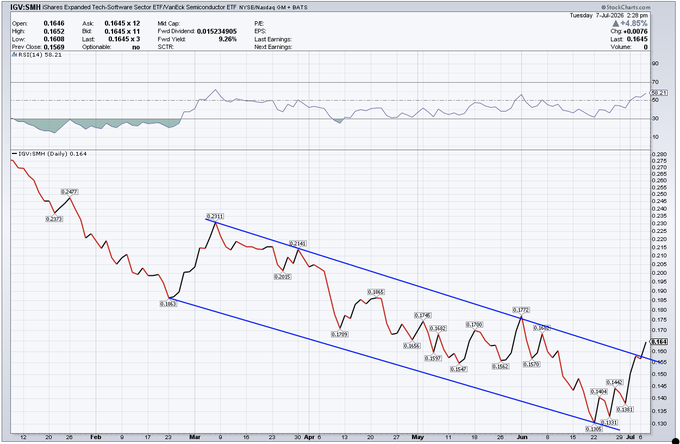This screenshot has height=444, width=680.
Task: Click the Next Earnings label
Action: (x=273, y=47)
